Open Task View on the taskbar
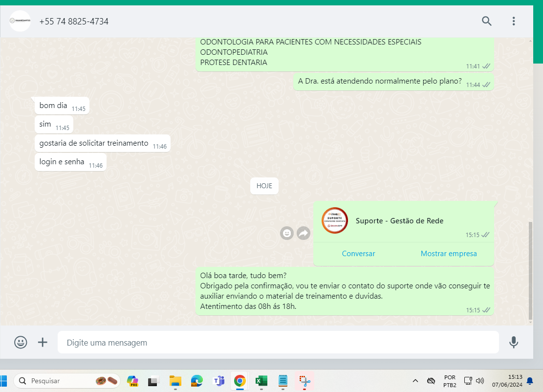Viewport: 543px width, 392px height. [153, 381]
